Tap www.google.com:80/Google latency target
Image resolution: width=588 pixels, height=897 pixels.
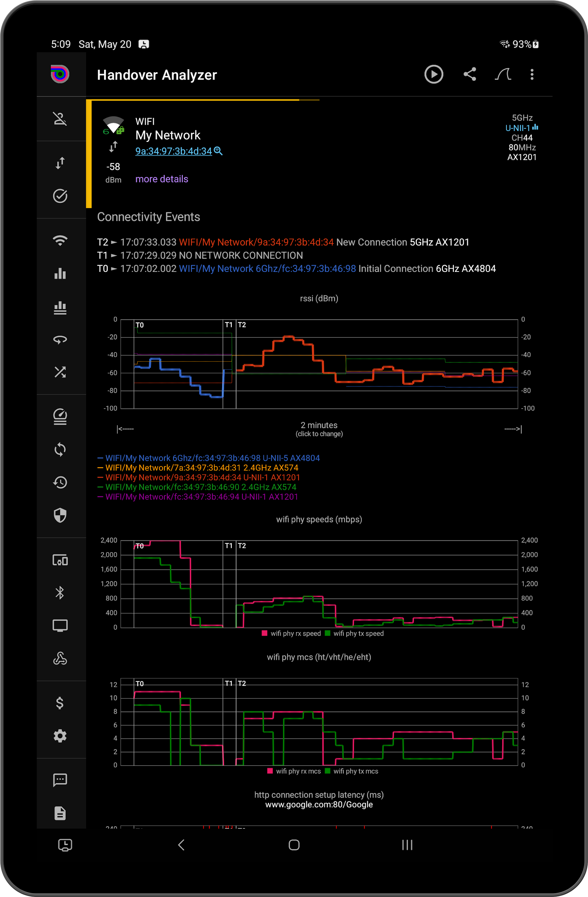click(319, 804)
